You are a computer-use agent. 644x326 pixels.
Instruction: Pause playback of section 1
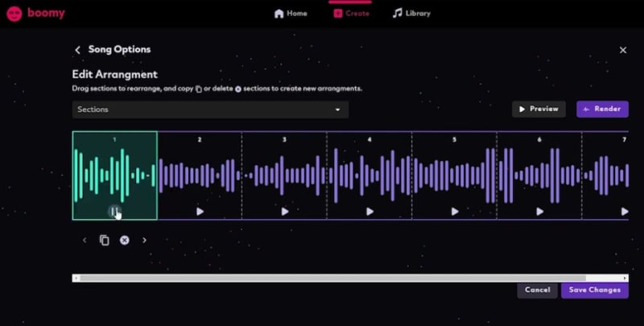[x=114, y=212]
